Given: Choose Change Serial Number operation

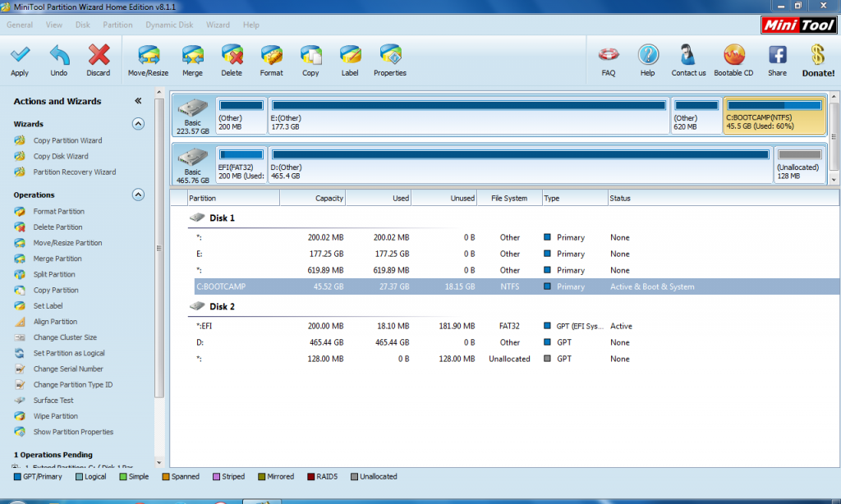Looking at the screenshot, I should (68, 369).
